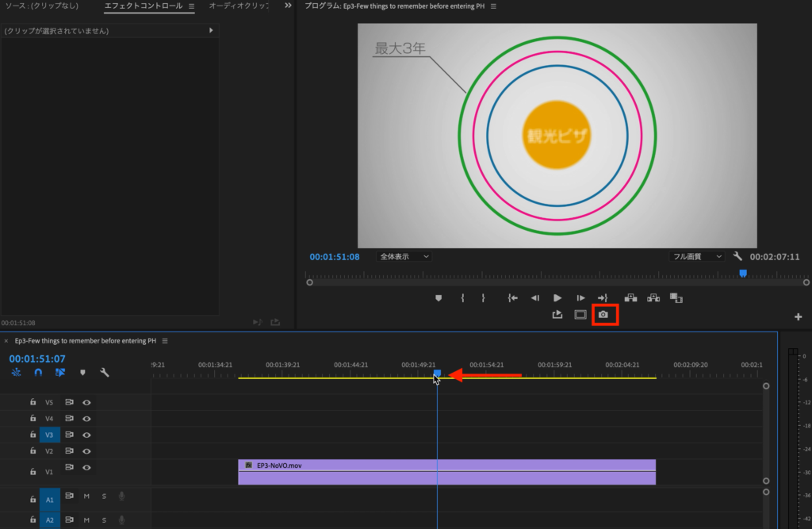812x529 pixels.
Task: Open the フル画質 playback resolution dropdown
Action: tap(697, 257)
